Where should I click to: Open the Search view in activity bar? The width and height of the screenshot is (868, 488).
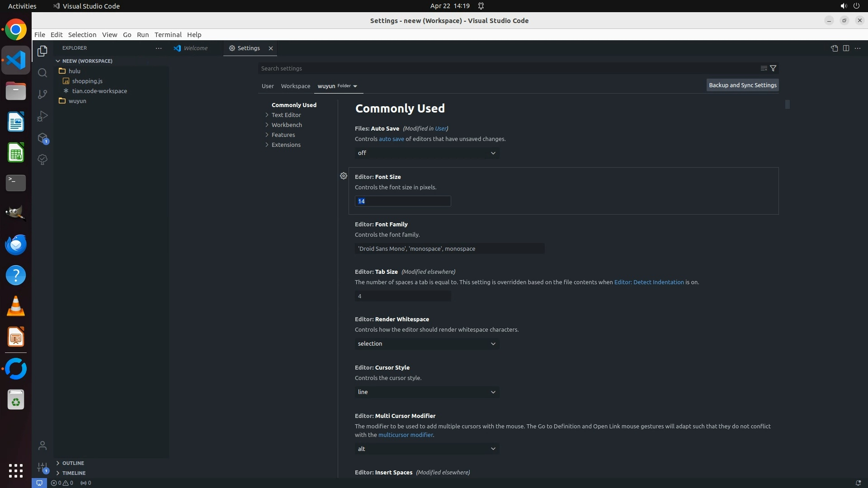click(x=42, y=73)
